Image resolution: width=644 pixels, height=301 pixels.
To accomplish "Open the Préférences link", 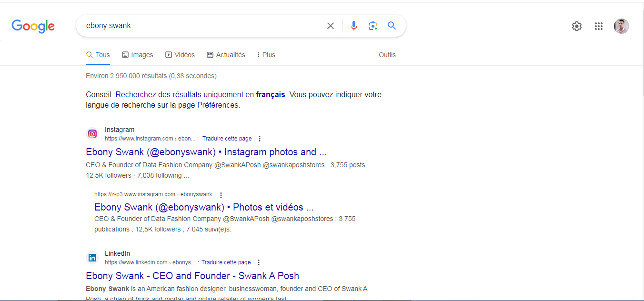I will [218, 105].
